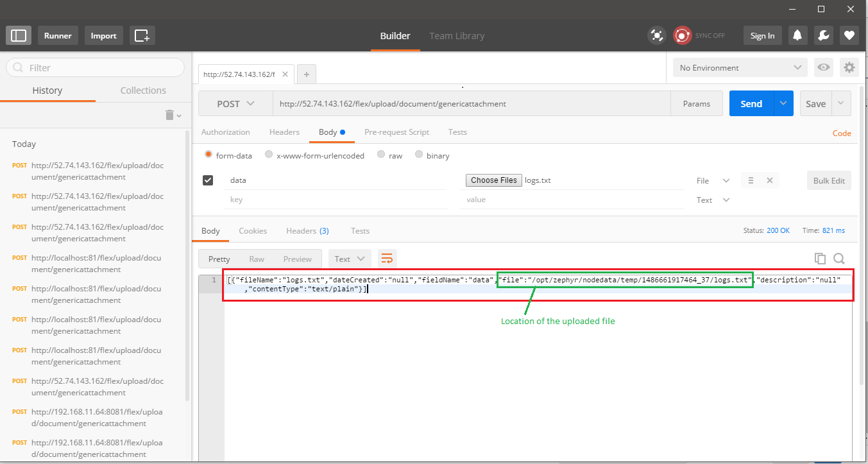Copy response body to clipboard
This screenshot has height=464, width=868.
coord(820,259)
